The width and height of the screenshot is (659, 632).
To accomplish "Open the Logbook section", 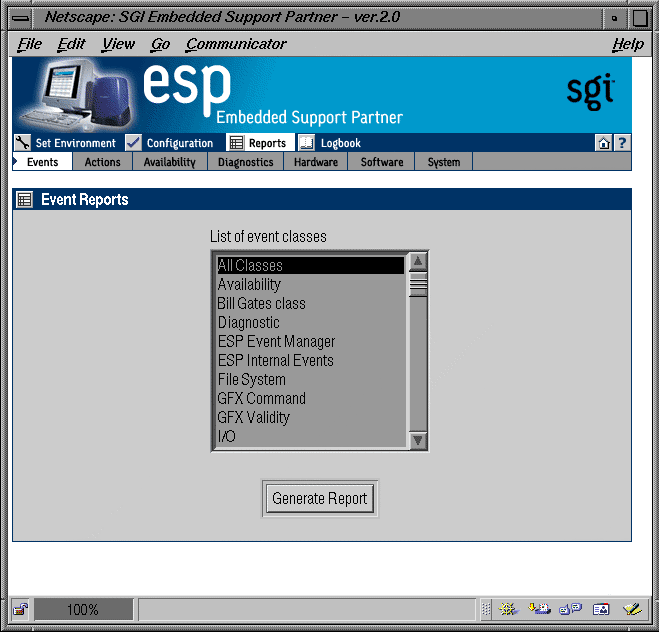I will click(x=330, y=143).
